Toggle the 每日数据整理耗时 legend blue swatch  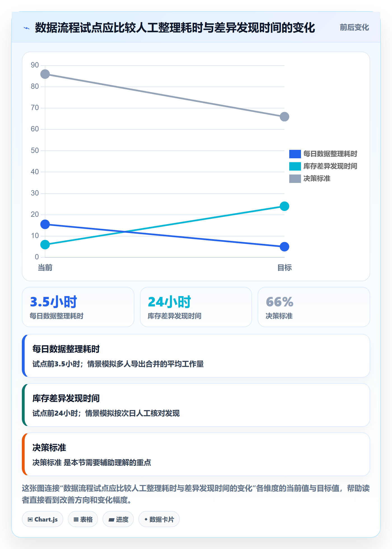(x=295, y=154)
